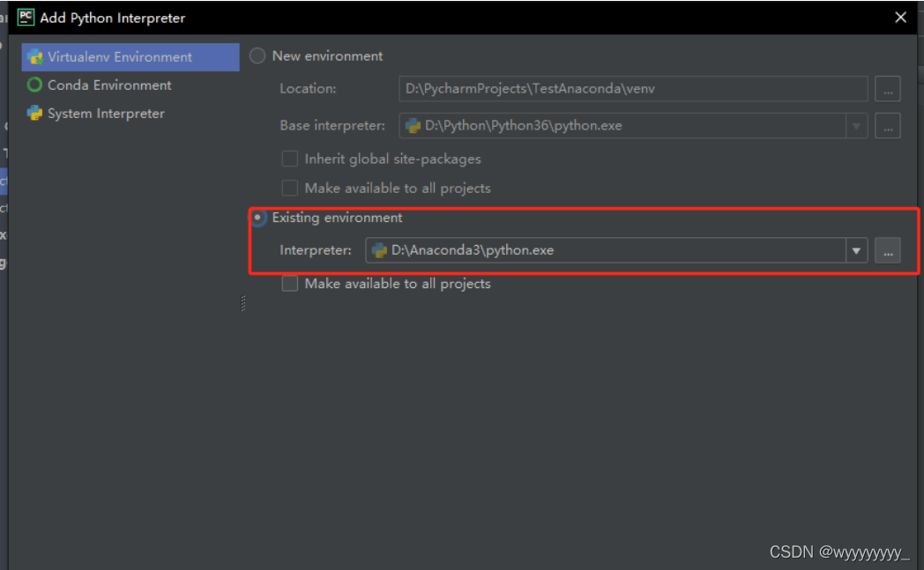Open the Interpreter dropdown arrow
Viewport: 924px width, 570px height.
856,251
